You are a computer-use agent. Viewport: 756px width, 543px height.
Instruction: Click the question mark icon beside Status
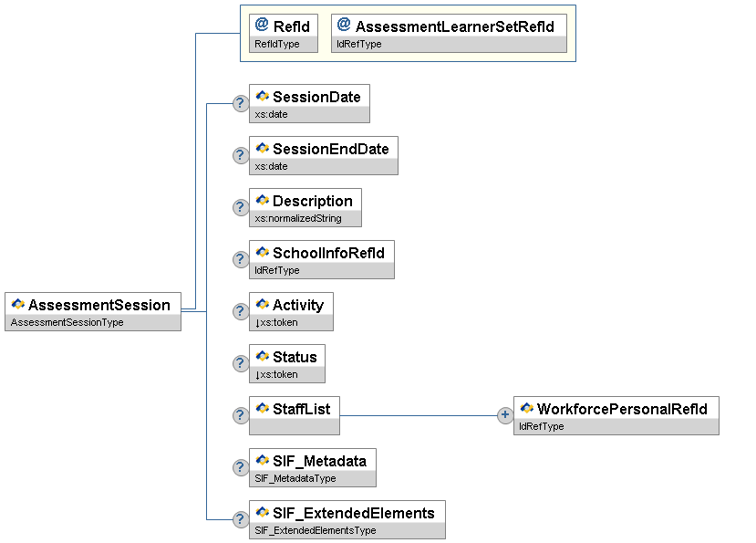click(x=241, y=363)
